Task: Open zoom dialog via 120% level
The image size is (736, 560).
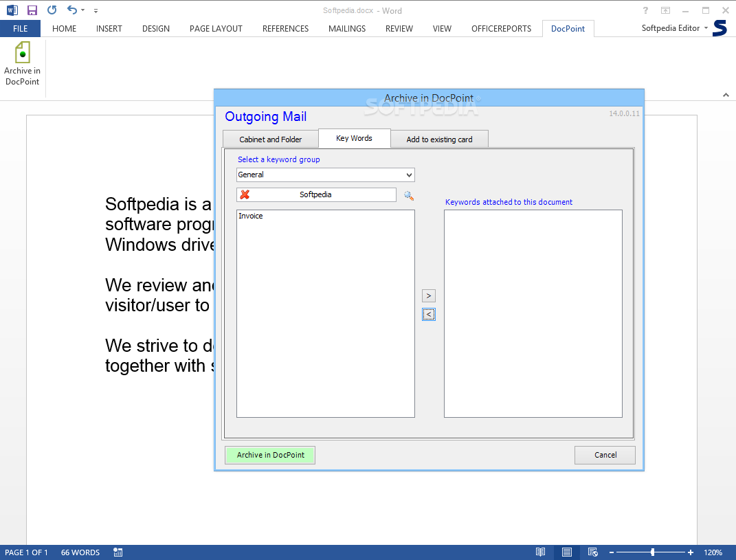Action: 713,552
